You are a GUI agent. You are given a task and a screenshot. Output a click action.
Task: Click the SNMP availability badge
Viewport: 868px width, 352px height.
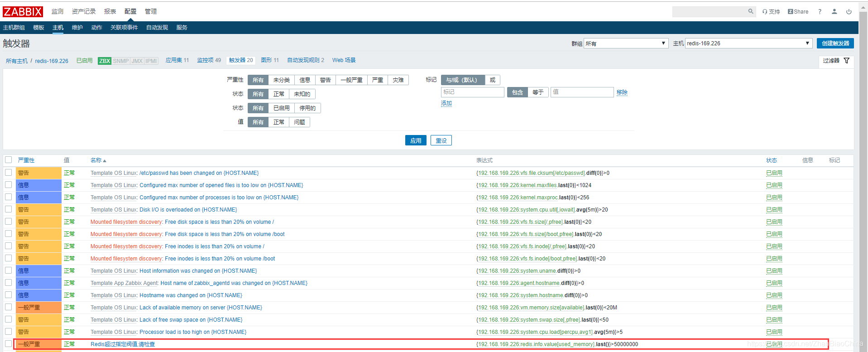(121, 61)
